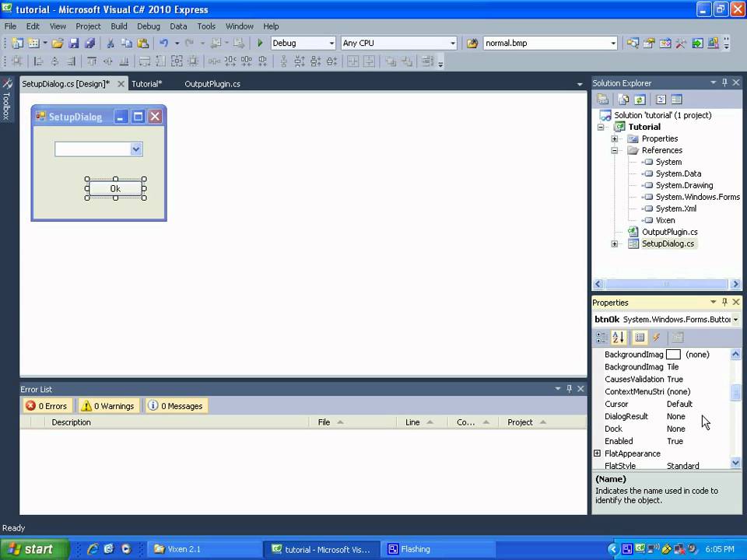Expand the SetupDialog.cs tree node

pyautogui.click(x=615, y=243)
